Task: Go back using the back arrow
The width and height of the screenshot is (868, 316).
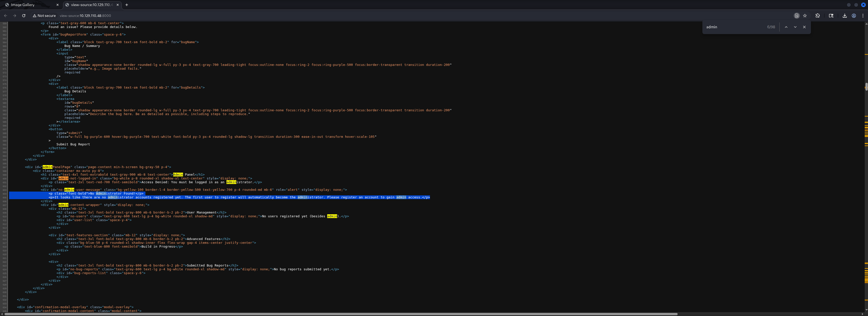Action: (5, 15)
